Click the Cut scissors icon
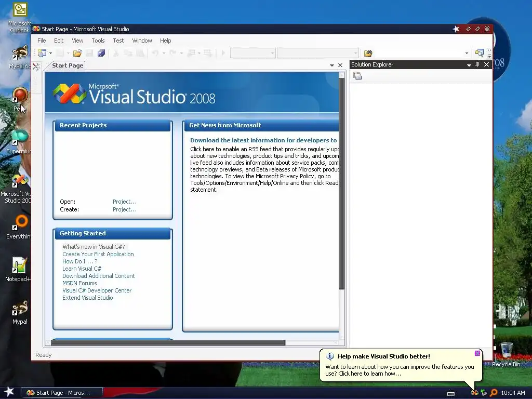Viewport: 532px width, 399px height. point(116,53)
